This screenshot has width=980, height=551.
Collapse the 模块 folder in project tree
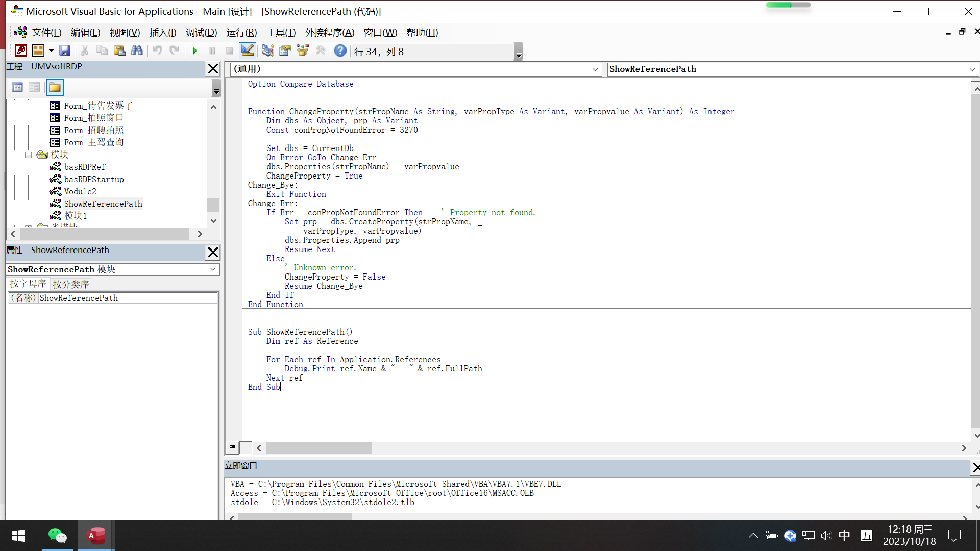pos(29,155)
